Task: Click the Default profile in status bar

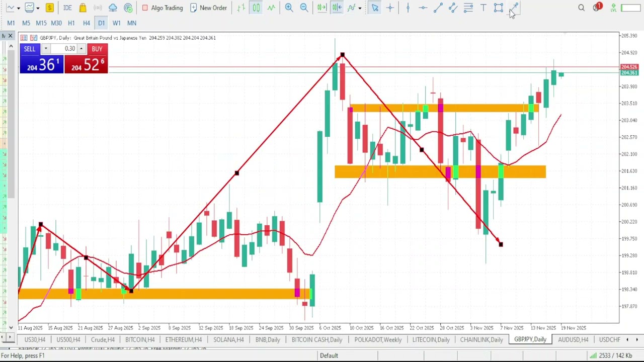Action: click(329, 355)
